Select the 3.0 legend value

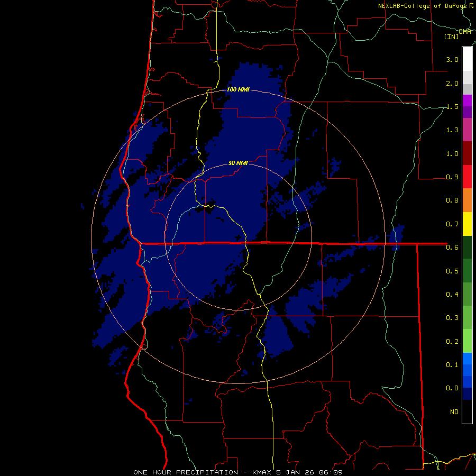[x=452, y=59]
